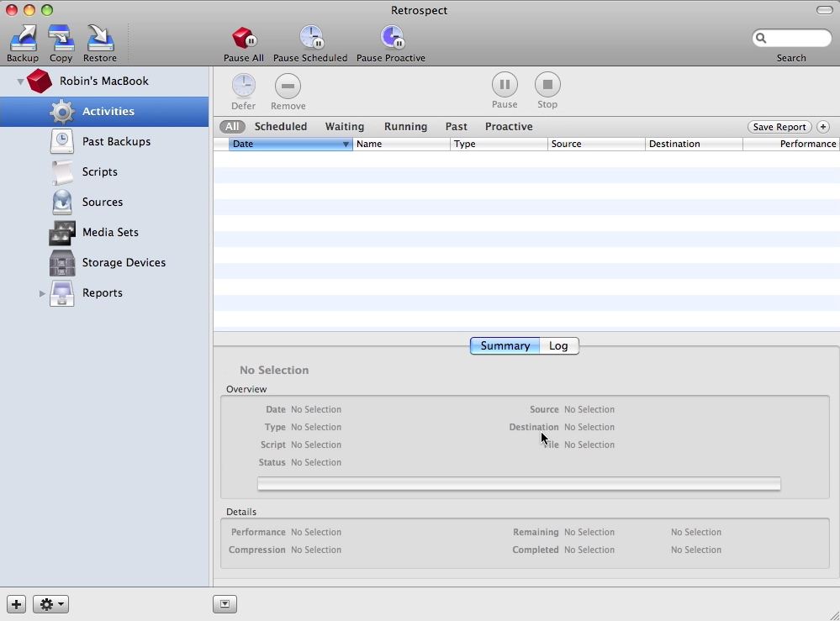Click the plus button beside Save Report
The width and height of the screenshot is (840, 621).
pyautogui.click(x=823, y=127)
